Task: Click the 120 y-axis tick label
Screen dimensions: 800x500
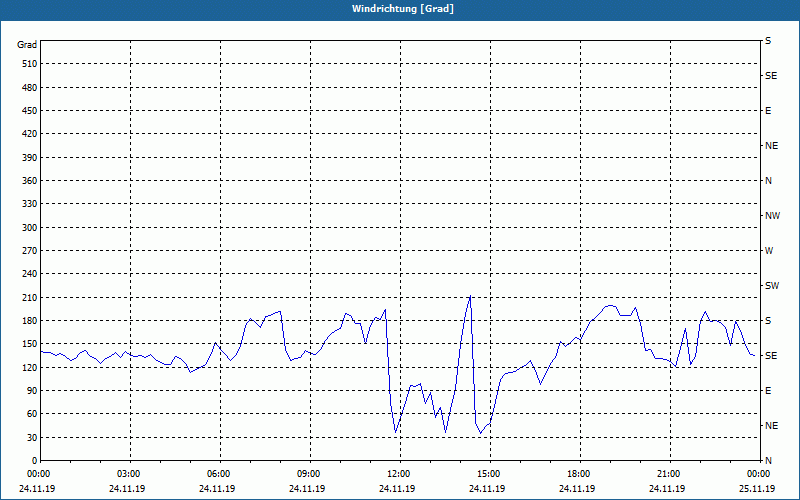Action: point(30,367)
